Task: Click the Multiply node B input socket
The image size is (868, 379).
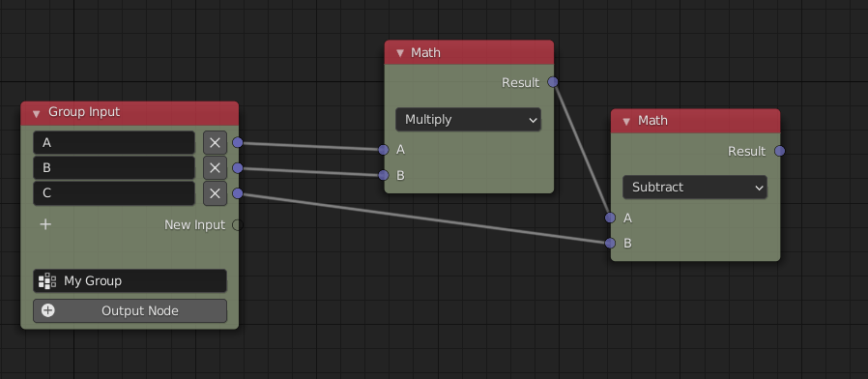Action: coord(384,175)
